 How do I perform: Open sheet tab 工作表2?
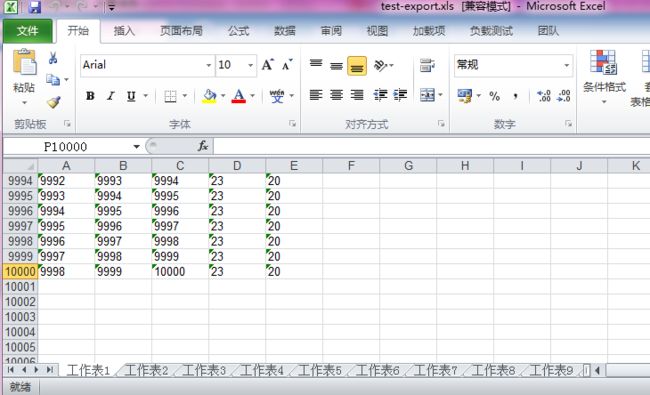point(146,370)
